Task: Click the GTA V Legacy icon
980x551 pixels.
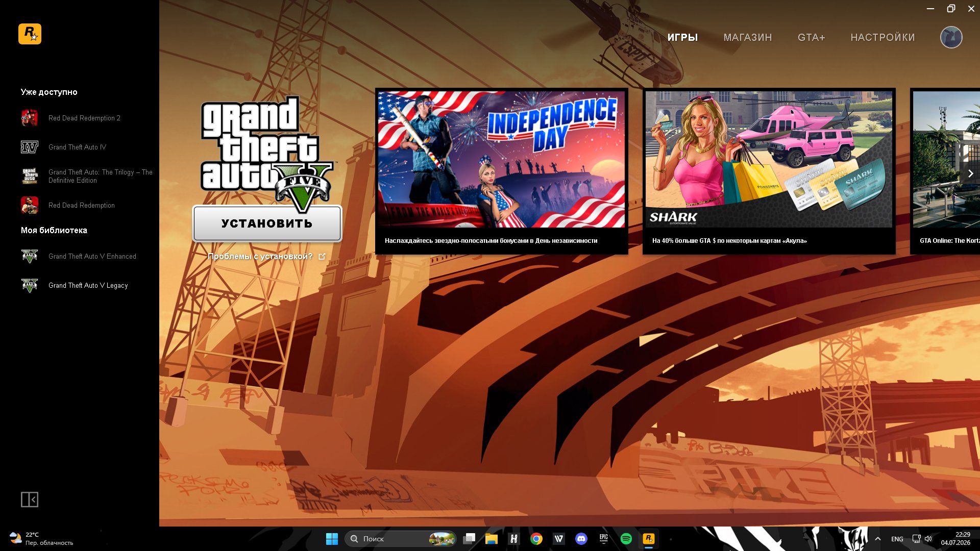Action: pos(30,285)
